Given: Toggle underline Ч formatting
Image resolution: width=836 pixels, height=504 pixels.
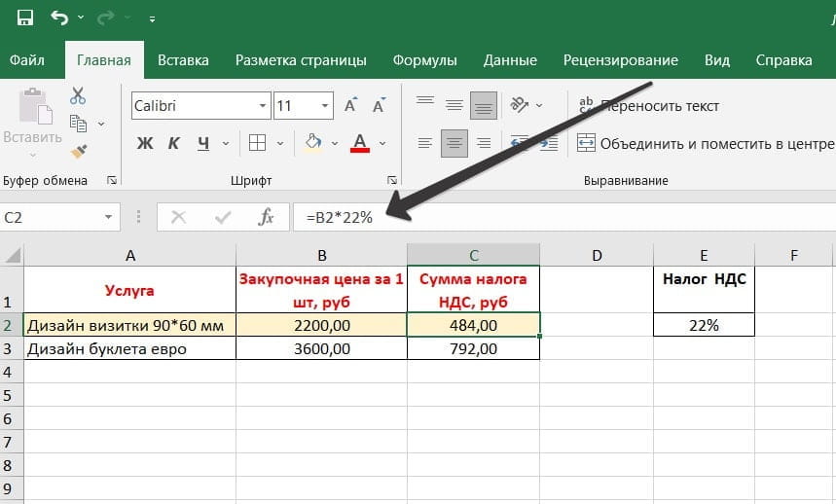Looking at the screenshot, I should click(x=203, y=143).
